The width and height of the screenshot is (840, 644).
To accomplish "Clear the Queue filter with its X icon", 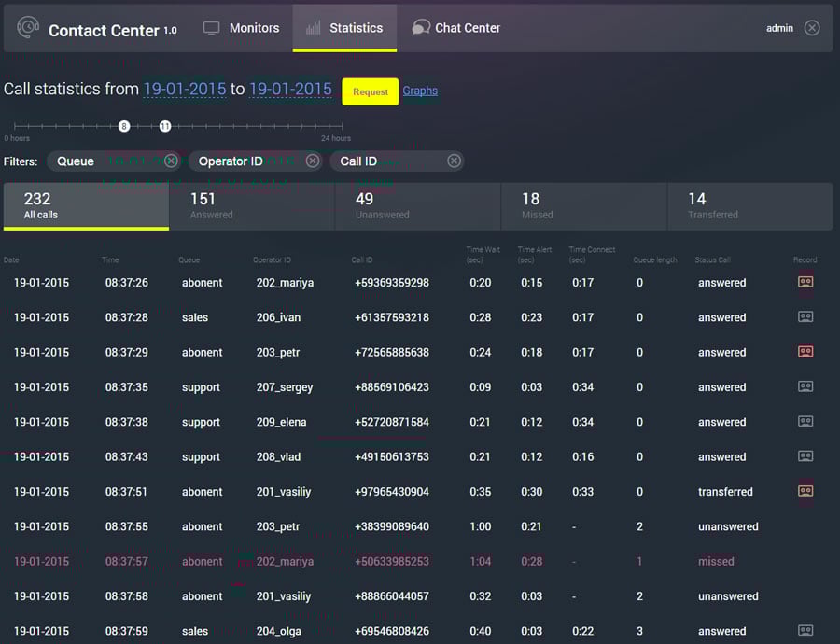I will [x=171, y=161].
